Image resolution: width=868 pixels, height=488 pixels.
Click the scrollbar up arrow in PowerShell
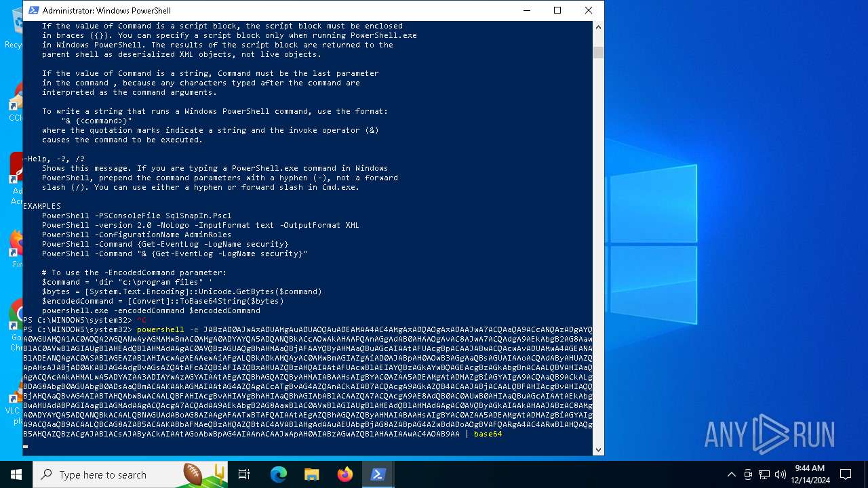[598, 27]
